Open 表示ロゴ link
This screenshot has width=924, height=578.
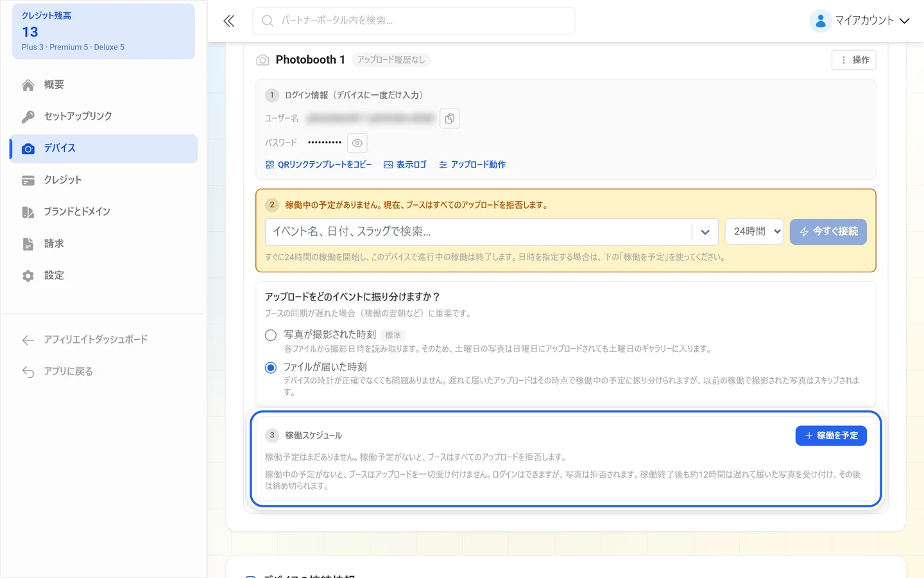click(405, 165)
